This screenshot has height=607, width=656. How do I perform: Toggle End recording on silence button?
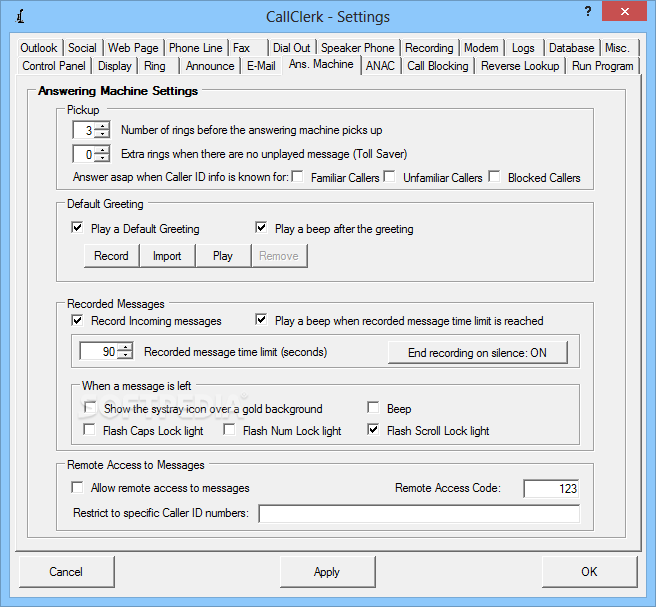tap(477, 353)
